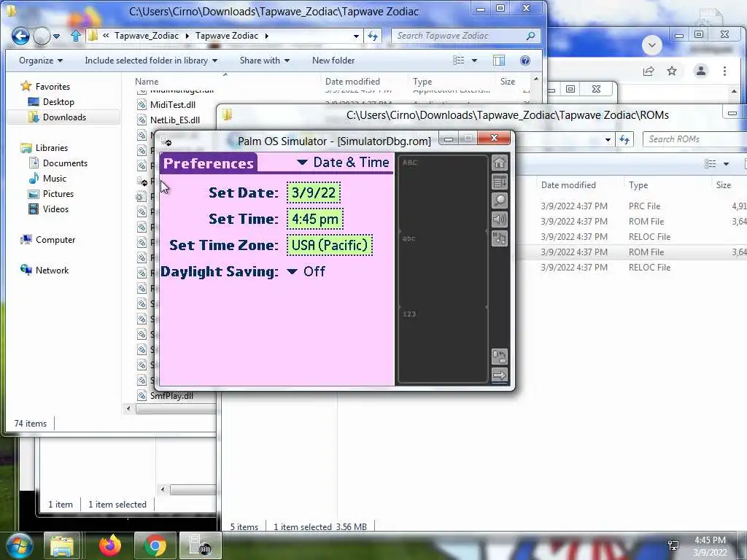Select the Set Date field 3/9/22

pyautogui.click(x=314, y=192)
